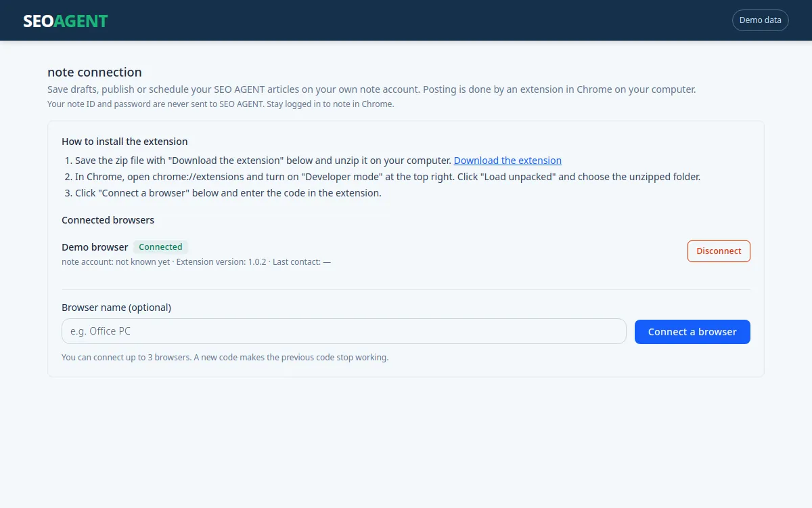Click the SEO AGENT logo

pos(66,21)
